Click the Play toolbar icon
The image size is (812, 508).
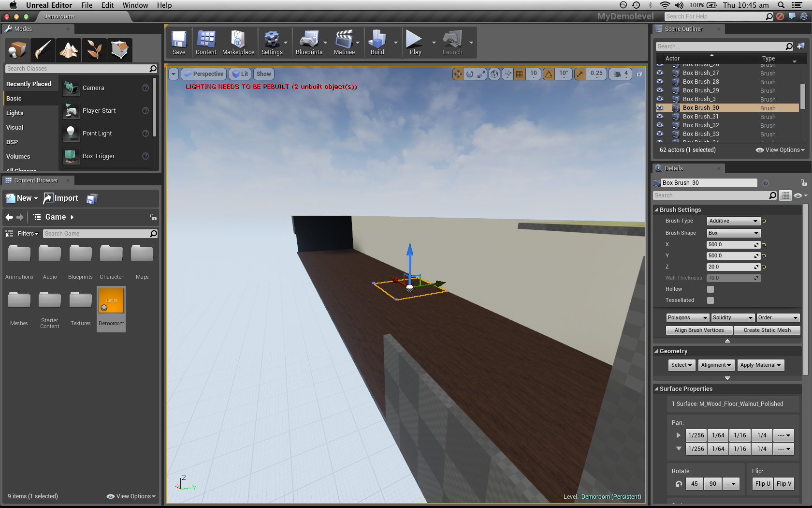[415, 43]
